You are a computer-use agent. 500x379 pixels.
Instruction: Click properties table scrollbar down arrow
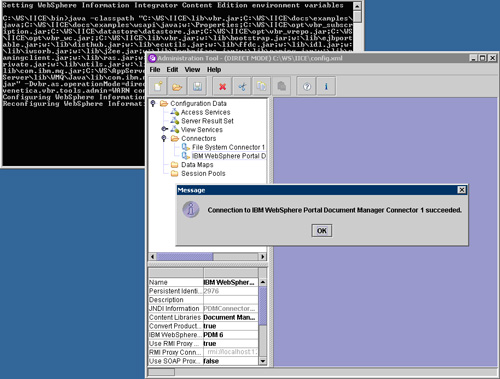(x=263, y=361)
